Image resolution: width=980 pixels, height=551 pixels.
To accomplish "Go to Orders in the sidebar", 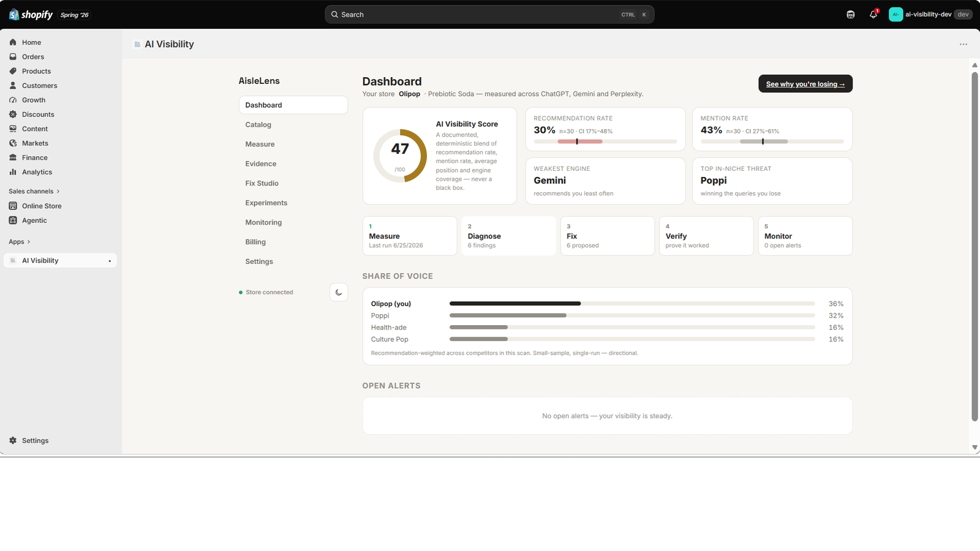I will click(60, 57).
